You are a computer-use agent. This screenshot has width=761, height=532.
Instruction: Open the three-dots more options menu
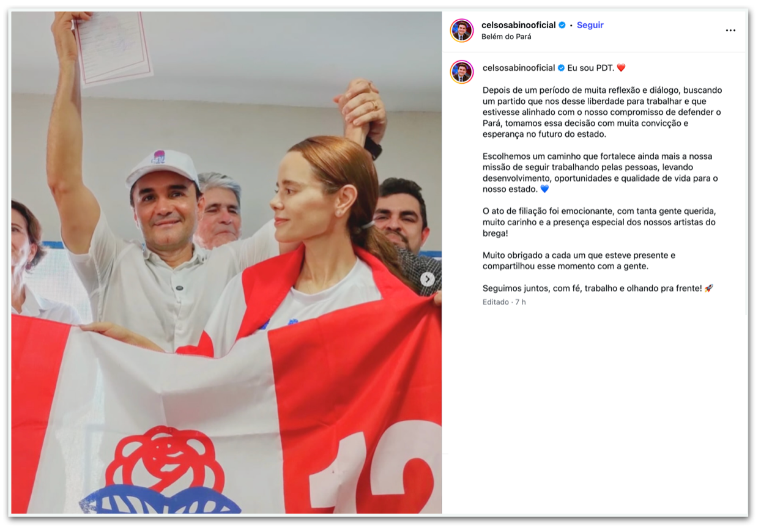(x=730, y=31)
